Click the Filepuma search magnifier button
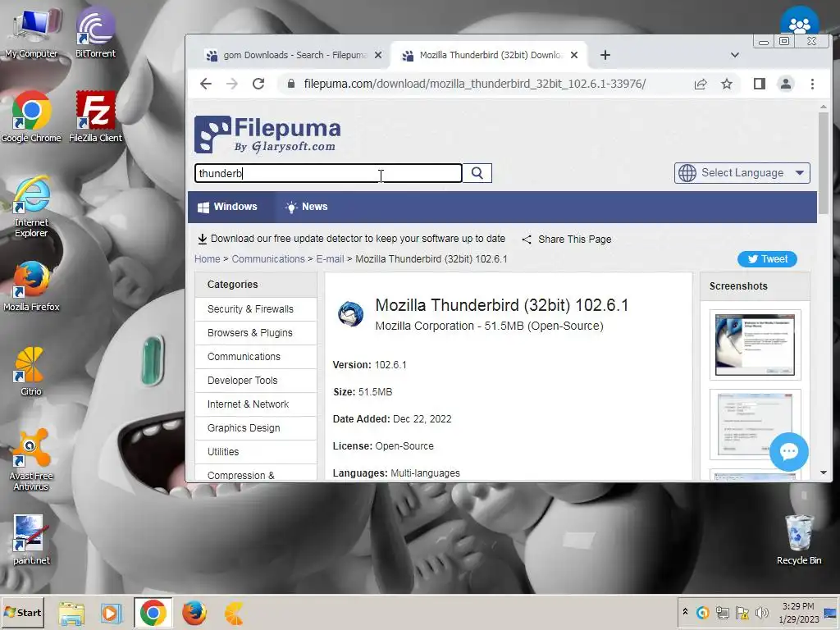The width and height of the screenshot is (840, 630). pos(477,173)
